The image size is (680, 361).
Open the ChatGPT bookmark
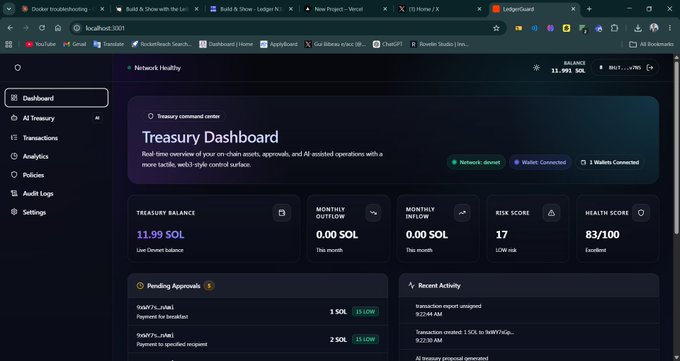click(x=388, y=44)
